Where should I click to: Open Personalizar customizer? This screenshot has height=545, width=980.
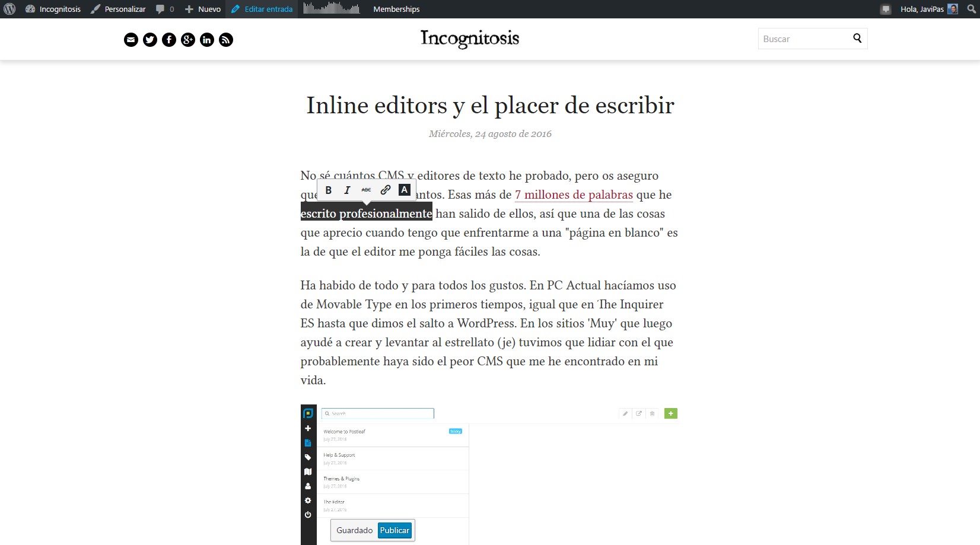coord(118,9)
